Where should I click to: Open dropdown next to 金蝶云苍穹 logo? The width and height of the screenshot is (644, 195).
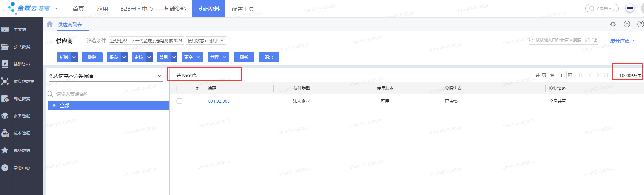[x=56, y=8]
